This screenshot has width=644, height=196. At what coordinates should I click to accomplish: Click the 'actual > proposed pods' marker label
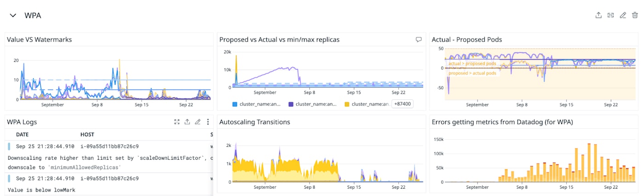tap(472, 63)
